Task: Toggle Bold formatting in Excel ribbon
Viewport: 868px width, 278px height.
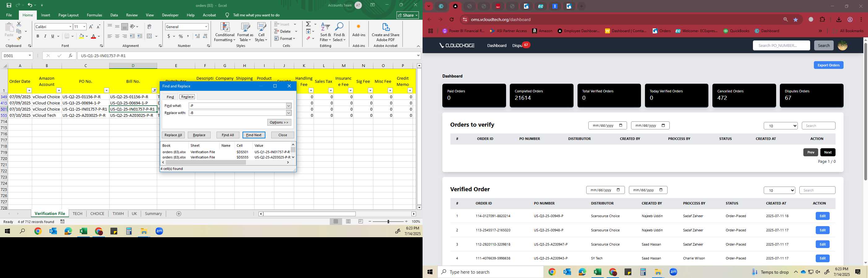Action: click(38, 36)
